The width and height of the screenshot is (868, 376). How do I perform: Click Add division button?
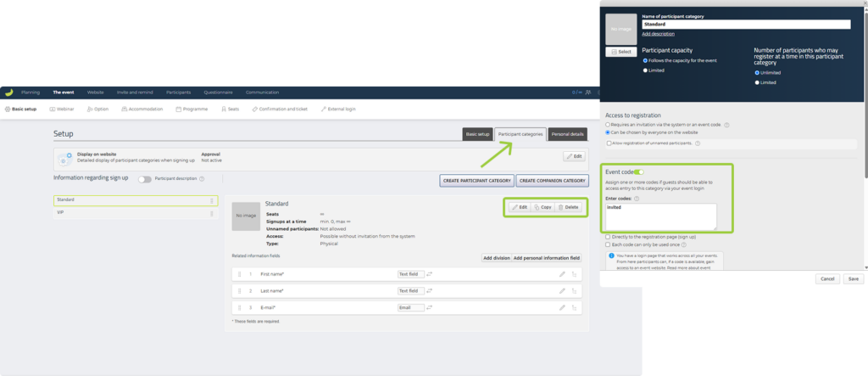(496, 258)
